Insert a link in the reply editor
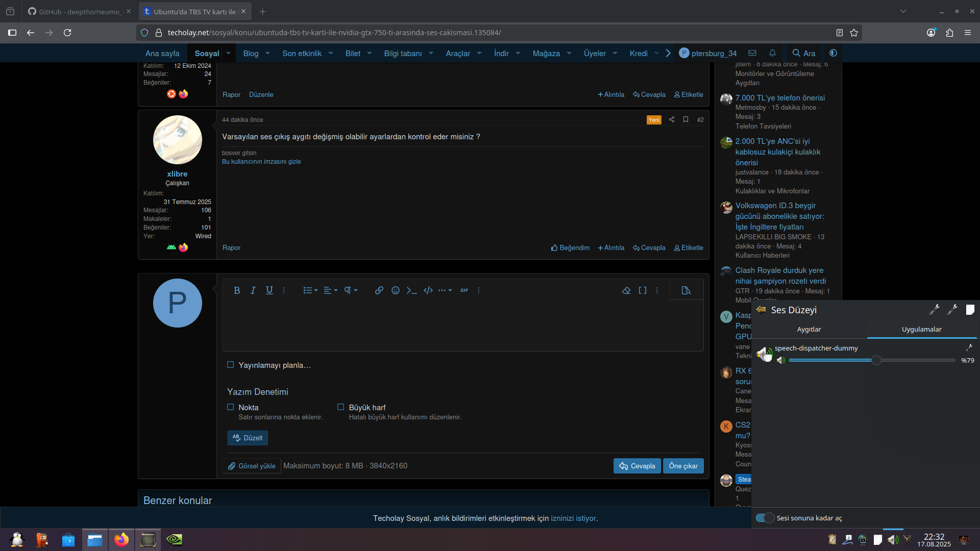Image resolution: width=980 pixels, height=551 pixels. pos(379,290)
